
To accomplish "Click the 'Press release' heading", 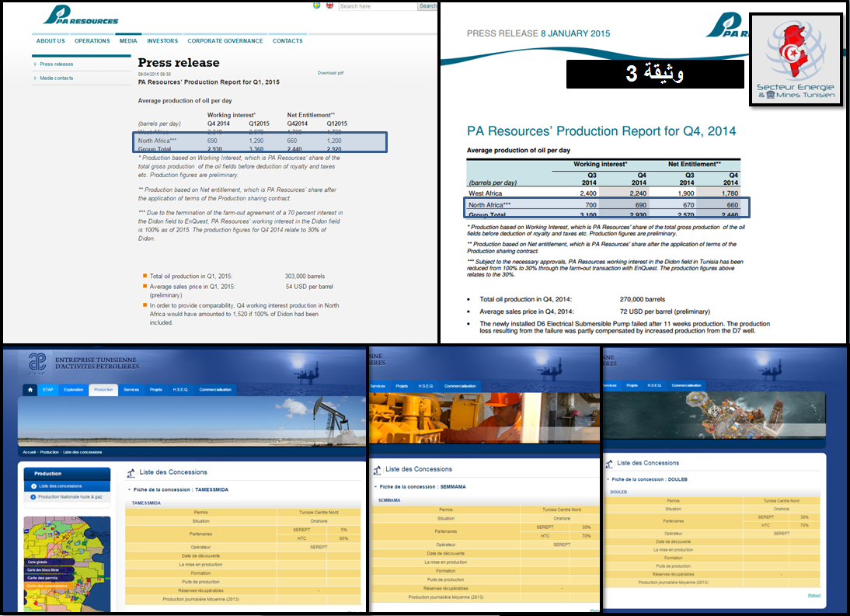I will coord(179,63).
